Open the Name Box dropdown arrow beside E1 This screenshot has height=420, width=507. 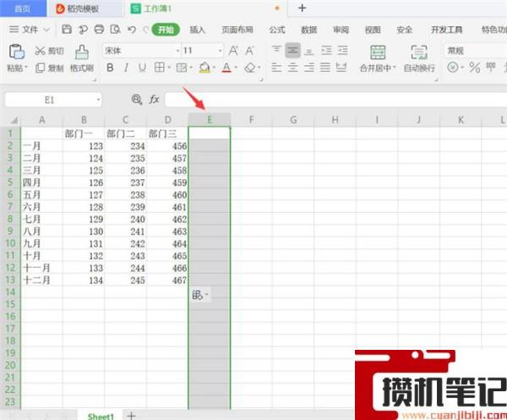98,100
